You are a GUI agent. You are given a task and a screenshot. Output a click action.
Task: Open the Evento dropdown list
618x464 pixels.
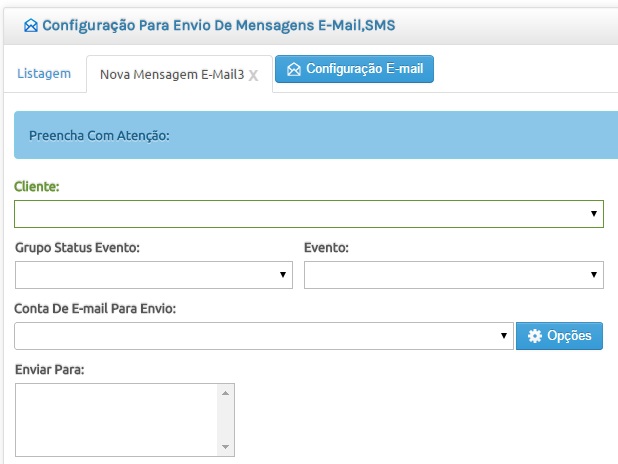click(454, 275)
